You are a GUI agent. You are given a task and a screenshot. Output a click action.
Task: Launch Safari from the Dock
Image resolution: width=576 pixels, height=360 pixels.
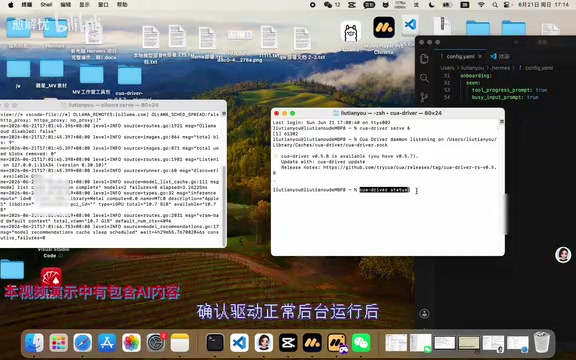coord(83,343)
